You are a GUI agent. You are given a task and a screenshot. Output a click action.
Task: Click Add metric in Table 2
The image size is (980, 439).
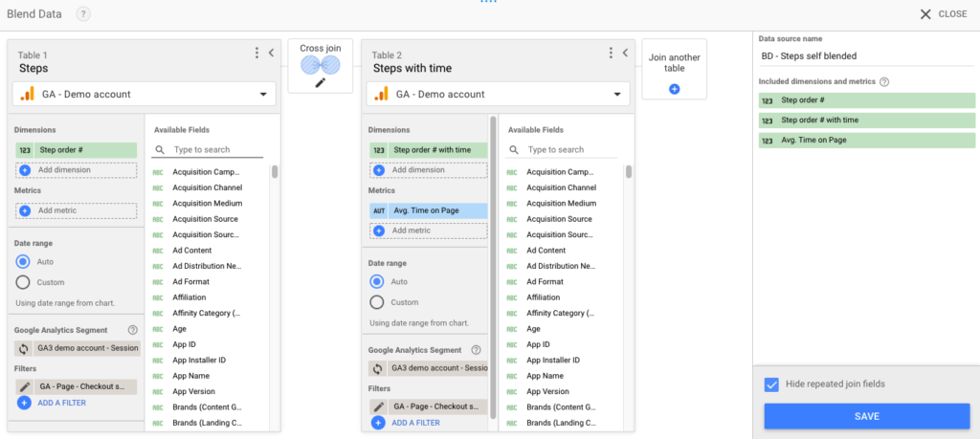click(x=429, y=230)
